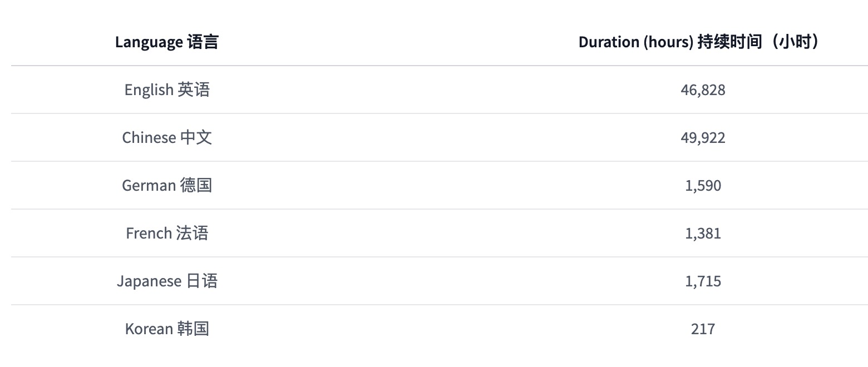
Task: Click the Language 语言 column header
Action: click(167, 42)
